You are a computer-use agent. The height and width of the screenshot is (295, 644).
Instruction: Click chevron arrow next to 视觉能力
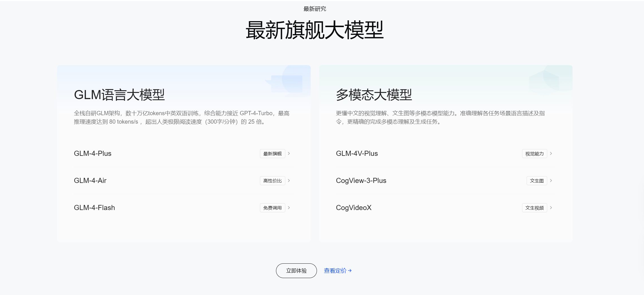[x=551, y=154]
